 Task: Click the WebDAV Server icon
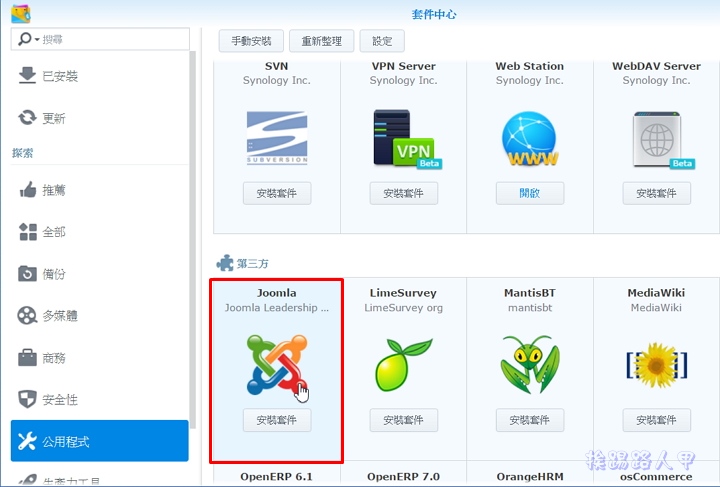(x=661, y=140)
